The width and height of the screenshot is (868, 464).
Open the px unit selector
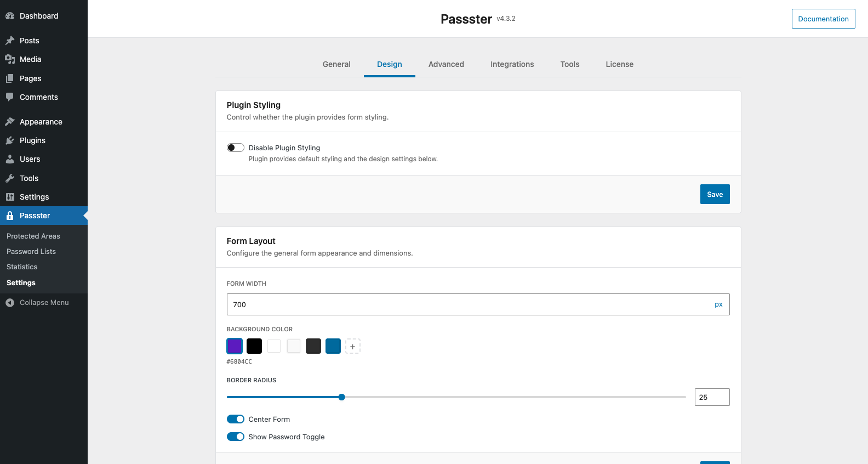click(718, 304)
